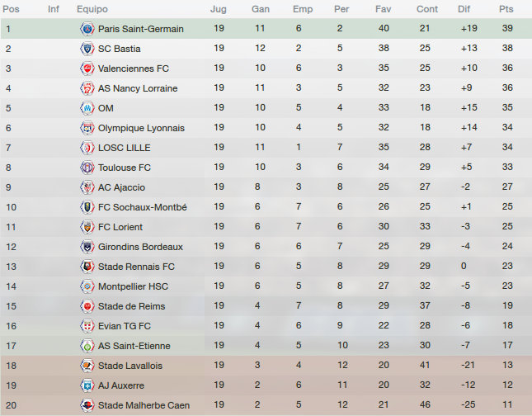Screen dimensions: 532x416
Task: Click the LOSC LILLE crest icon
Action: 87,148
